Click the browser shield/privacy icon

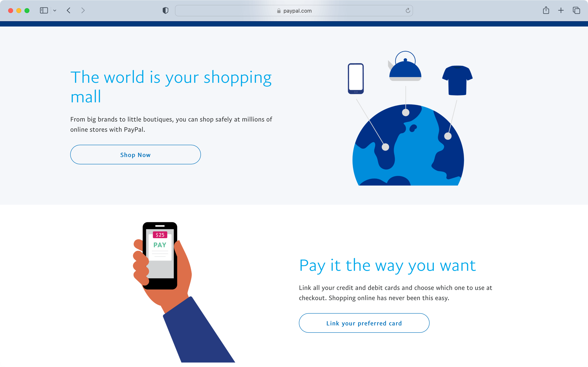pyautogui.click(x=165, y=11)
